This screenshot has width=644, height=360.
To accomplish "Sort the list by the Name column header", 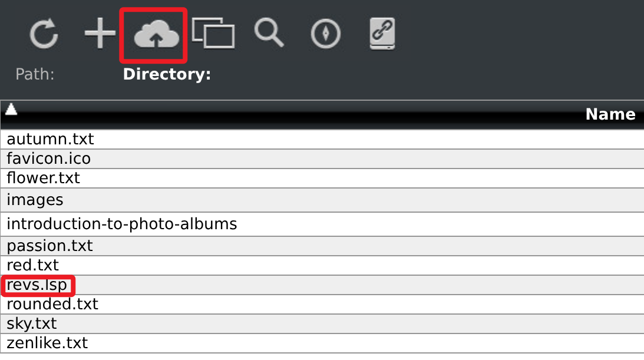I will coord(610,114).
